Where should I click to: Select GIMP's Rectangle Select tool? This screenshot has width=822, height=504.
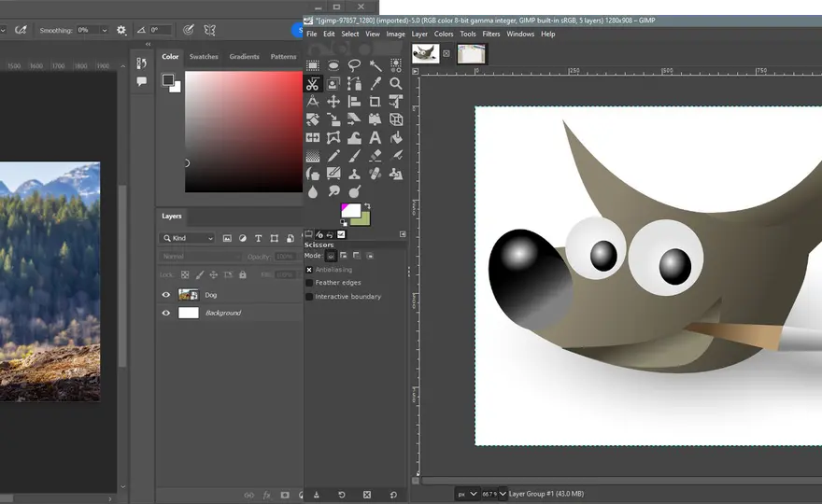(x=313, y=65)
